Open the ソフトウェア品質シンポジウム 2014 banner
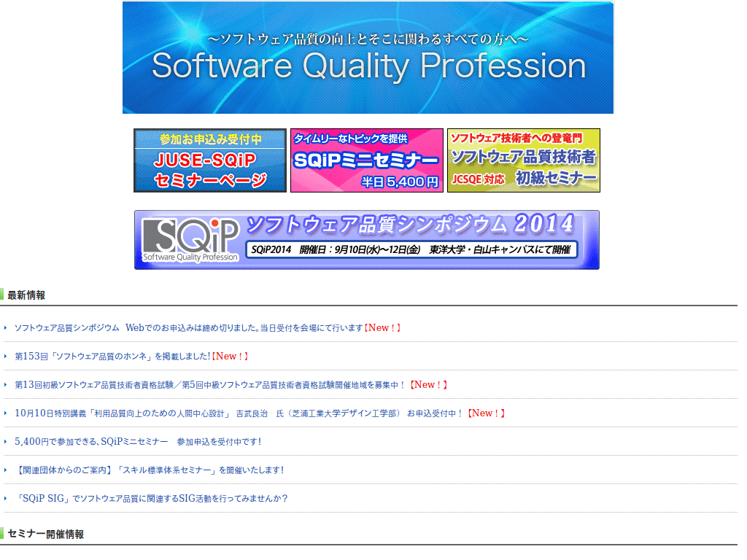 coord(367,240)
